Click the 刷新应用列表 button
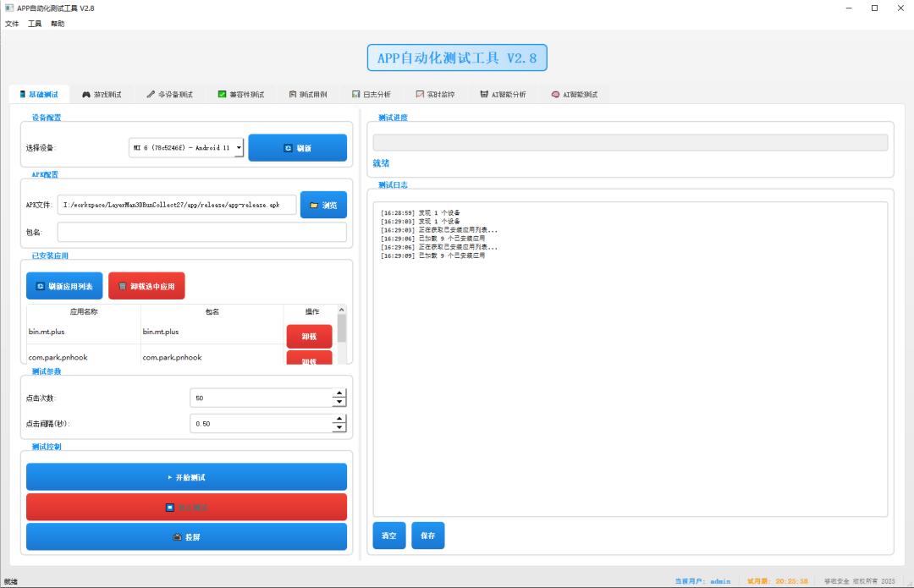 pyautogui.click(x=64, y=286)
